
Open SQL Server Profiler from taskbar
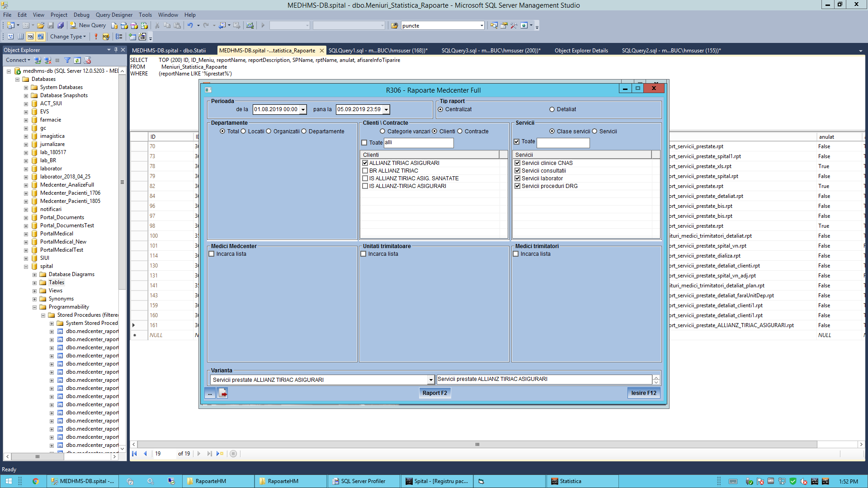click(363, 481)
